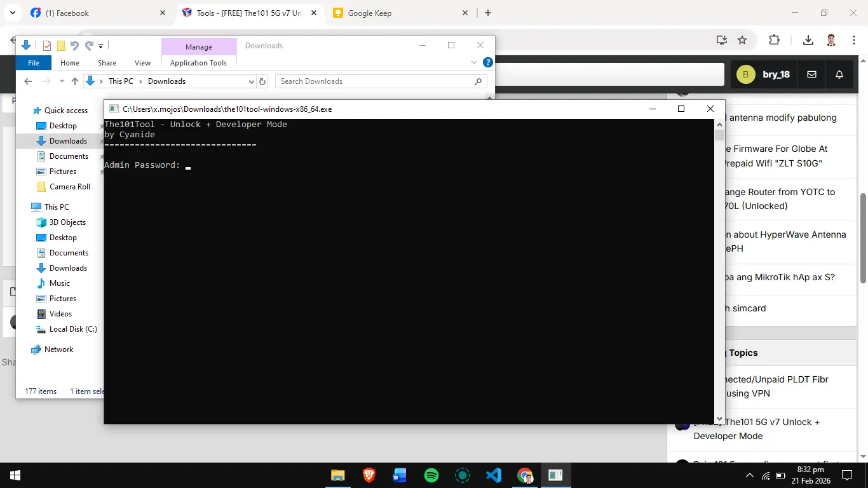This screenshot has width=868, height=488.
Task: Switch to the Google Keep tab
Action: pyautogui.click(x=400, y=13)
